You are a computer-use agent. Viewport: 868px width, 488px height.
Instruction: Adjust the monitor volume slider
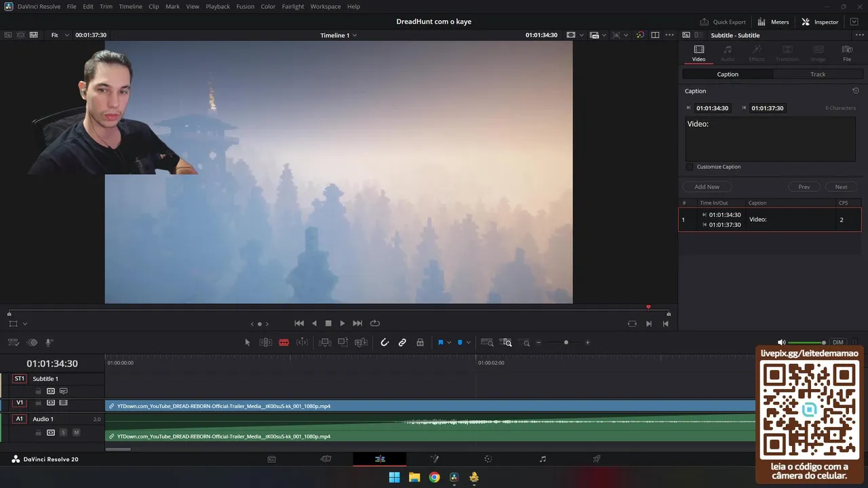(x=806, y=342)
